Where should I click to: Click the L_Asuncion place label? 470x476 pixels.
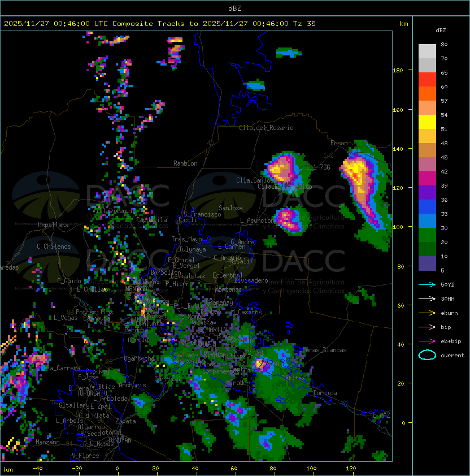pyautogui.click(x=256, y=220)
